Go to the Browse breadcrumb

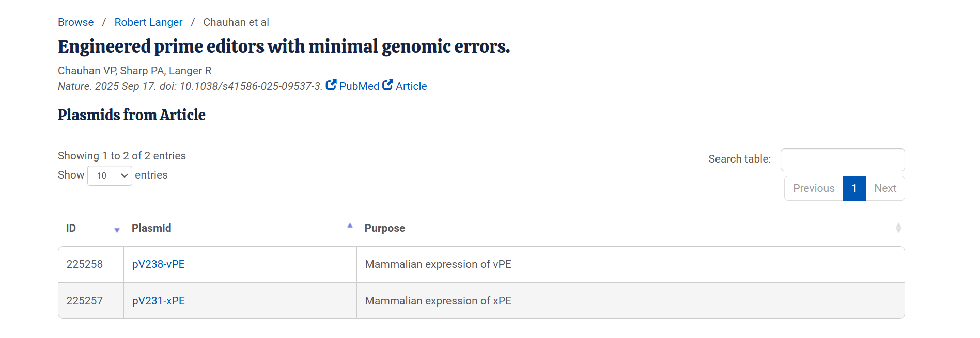point(75,22)
